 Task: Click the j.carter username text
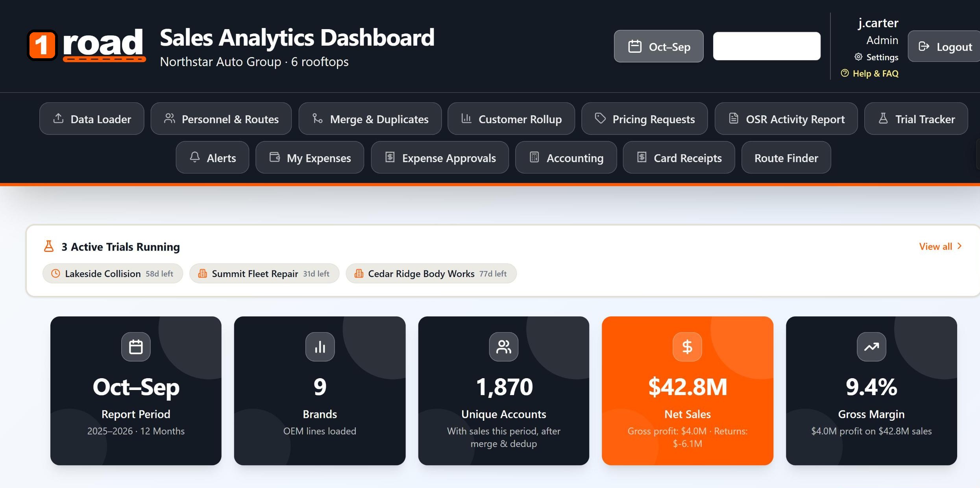(x=878, y=23)
